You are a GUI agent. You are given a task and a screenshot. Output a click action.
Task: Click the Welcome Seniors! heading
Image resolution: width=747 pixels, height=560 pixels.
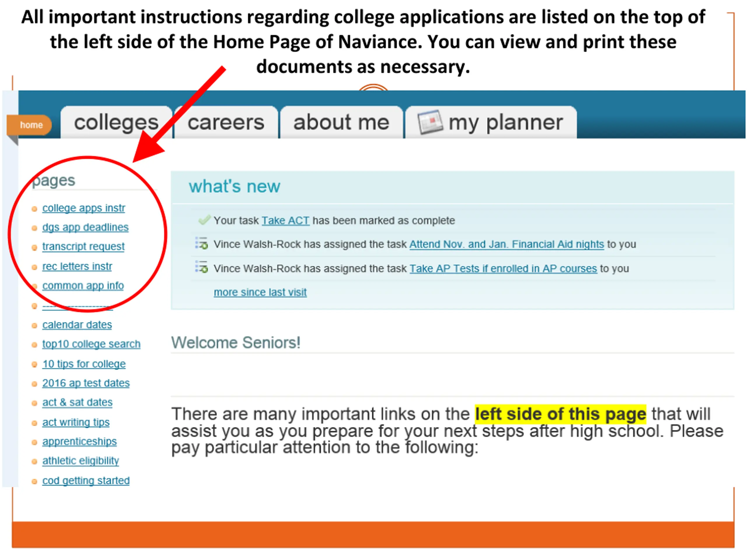tap(236, 343)
